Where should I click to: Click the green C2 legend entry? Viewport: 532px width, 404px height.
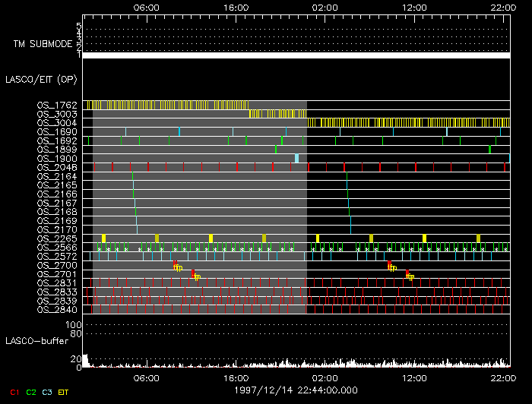31,391
